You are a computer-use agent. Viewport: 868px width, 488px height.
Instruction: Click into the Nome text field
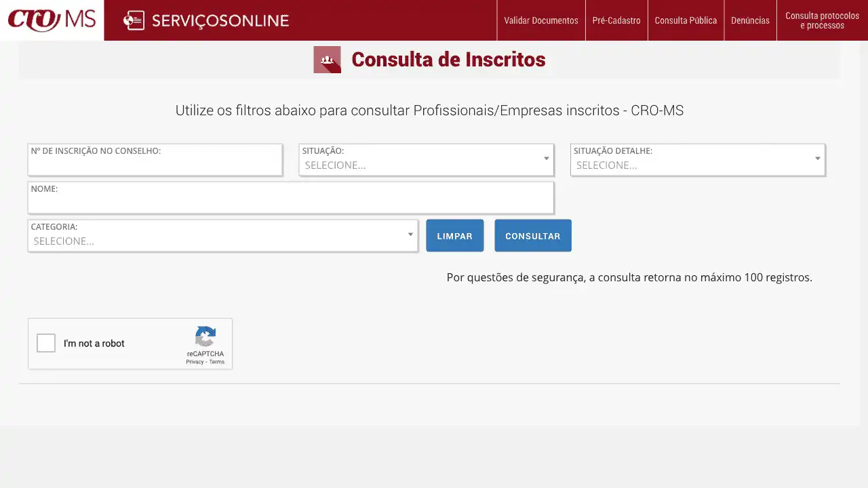290,202
